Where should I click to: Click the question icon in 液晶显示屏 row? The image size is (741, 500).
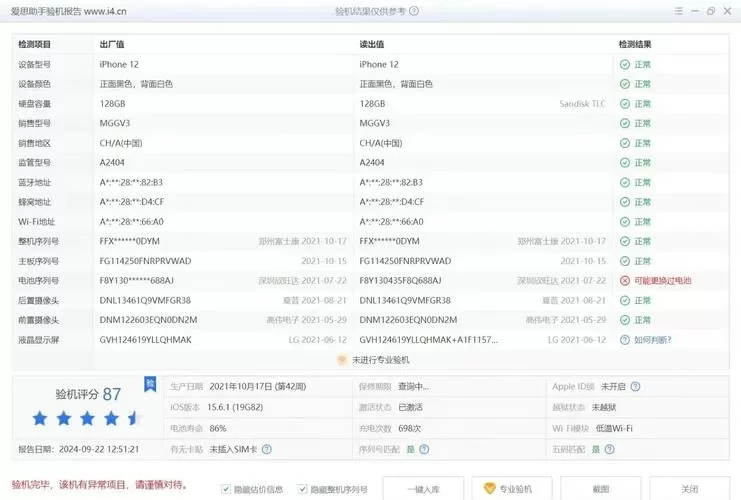(625, 340)
